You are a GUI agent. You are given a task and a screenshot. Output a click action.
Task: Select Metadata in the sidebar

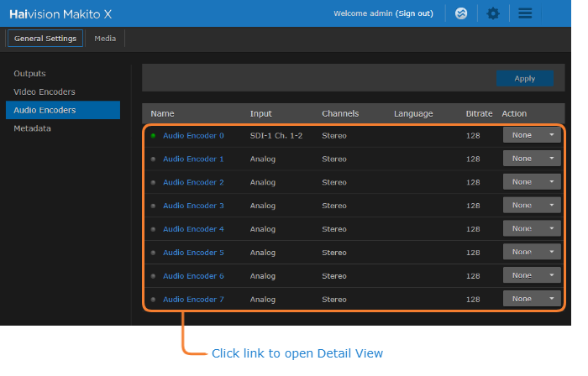pos(32,128)
